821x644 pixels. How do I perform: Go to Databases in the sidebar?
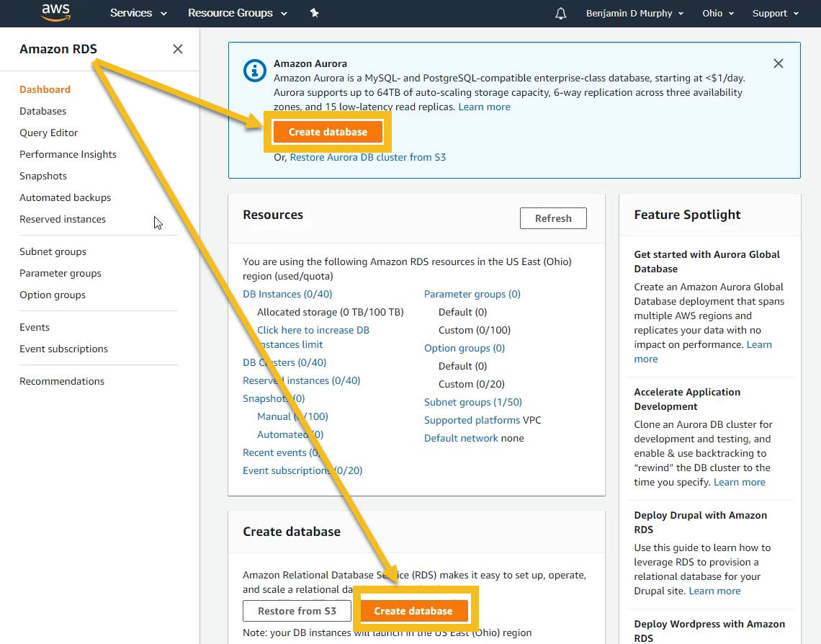tap(43, 111)
